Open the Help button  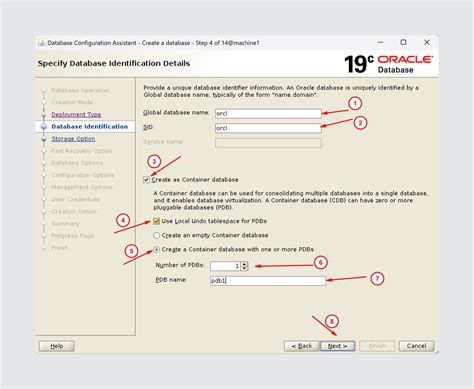point(57,346)
